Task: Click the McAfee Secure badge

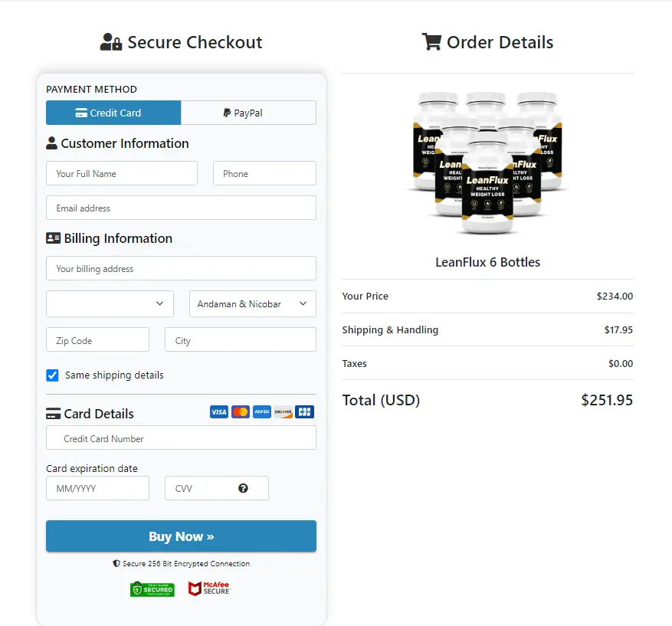Action: click(208, 588)
